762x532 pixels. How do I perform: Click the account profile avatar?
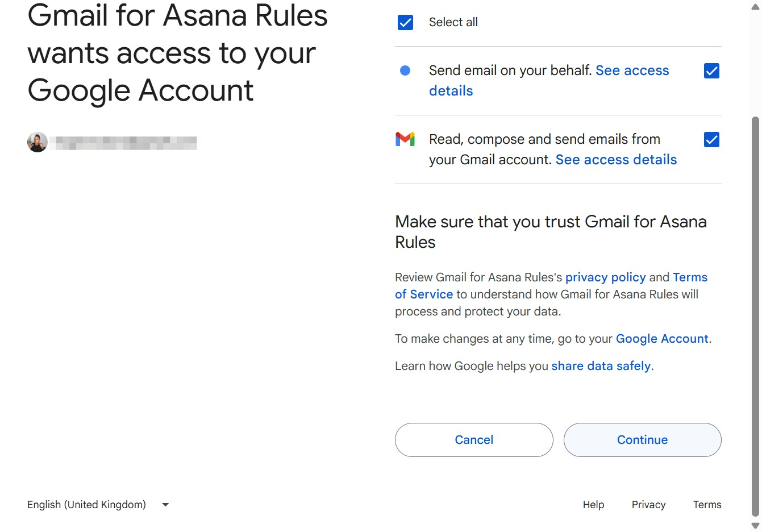point(38,142)
